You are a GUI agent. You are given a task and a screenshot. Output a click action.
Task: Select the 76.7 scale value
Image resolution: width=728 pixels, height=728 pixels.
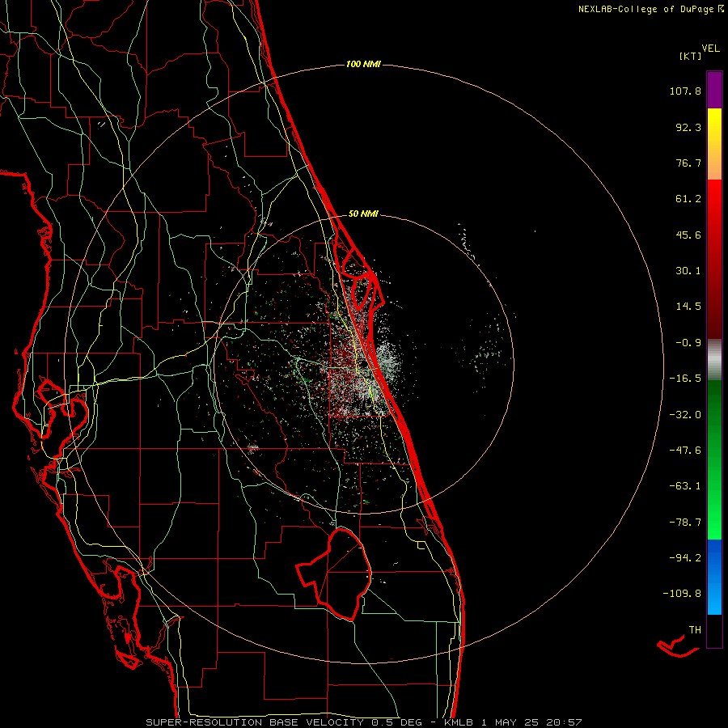[x=688, y=163]
